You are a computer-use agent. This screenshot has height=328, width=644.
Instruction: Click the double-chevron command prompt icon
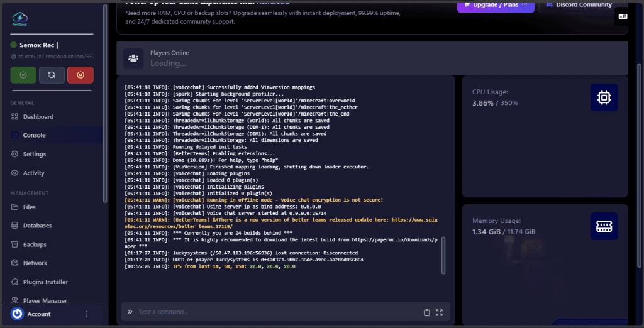(x=130, y=312)
